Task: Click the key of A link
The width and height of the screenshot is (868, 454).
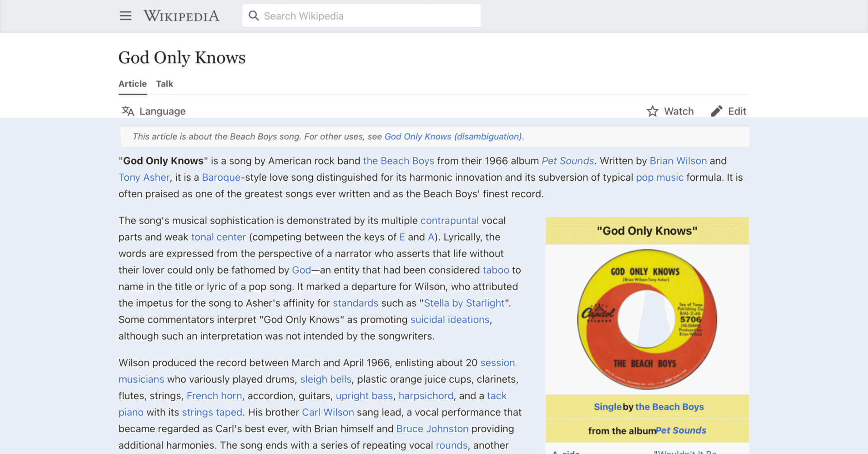Action: click(431, 237)
